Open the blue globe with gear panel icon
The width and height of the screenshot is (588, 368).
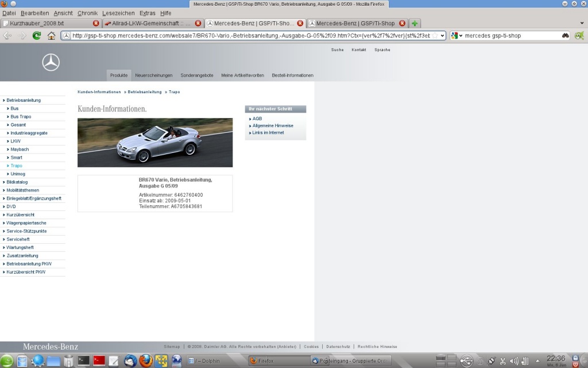click(37, 361)
